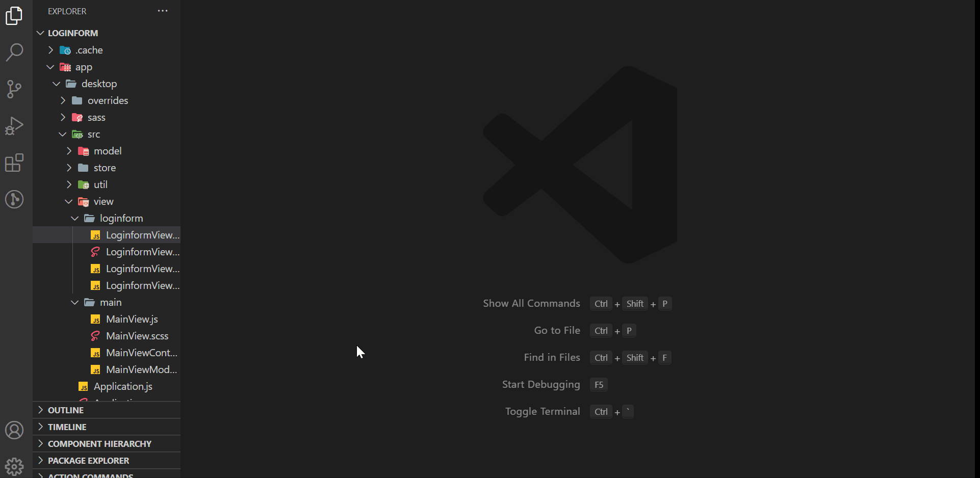
Task: Click the sass folder icon
Action: [78, 117]
